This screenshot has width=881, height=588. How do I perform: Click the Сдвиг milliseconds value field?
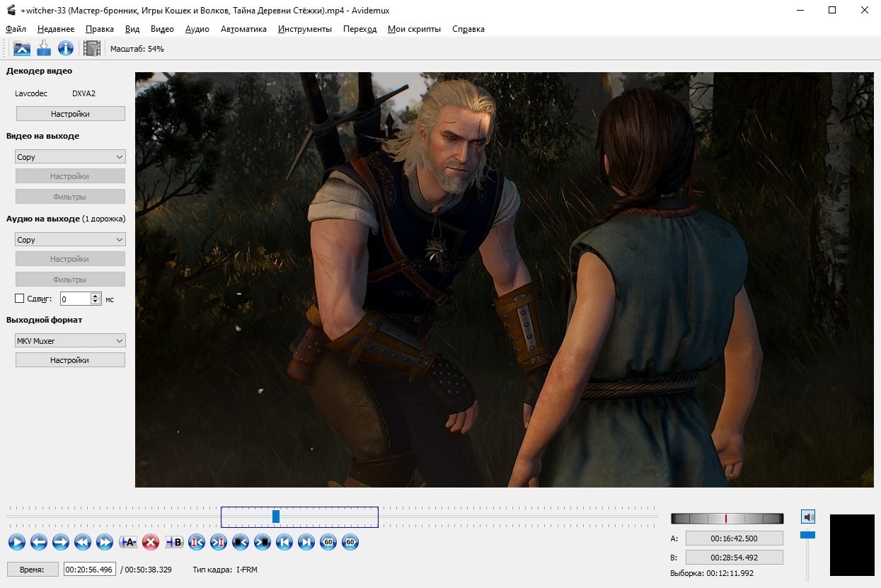point(75,299)
